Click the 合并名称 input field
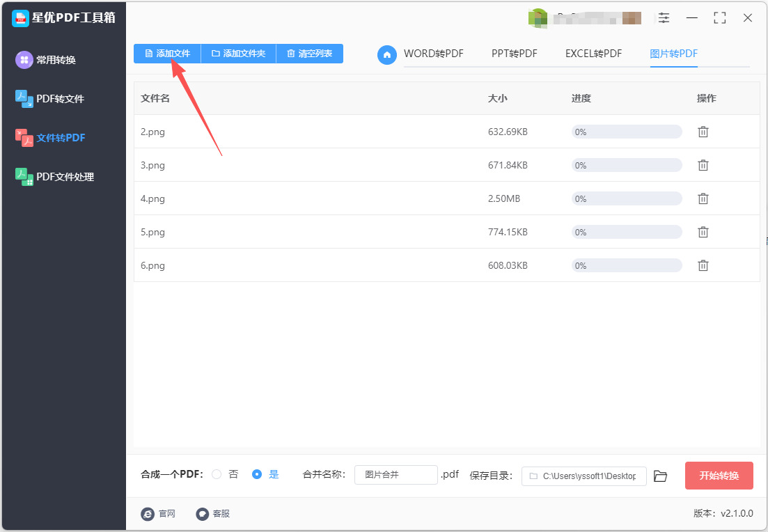The image size is (768, 532). point(395,475)
